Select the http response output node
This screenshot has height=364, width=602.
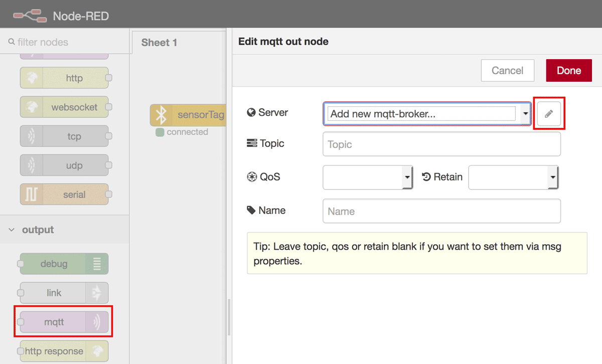pyautogui.click(x=64, y=351)
